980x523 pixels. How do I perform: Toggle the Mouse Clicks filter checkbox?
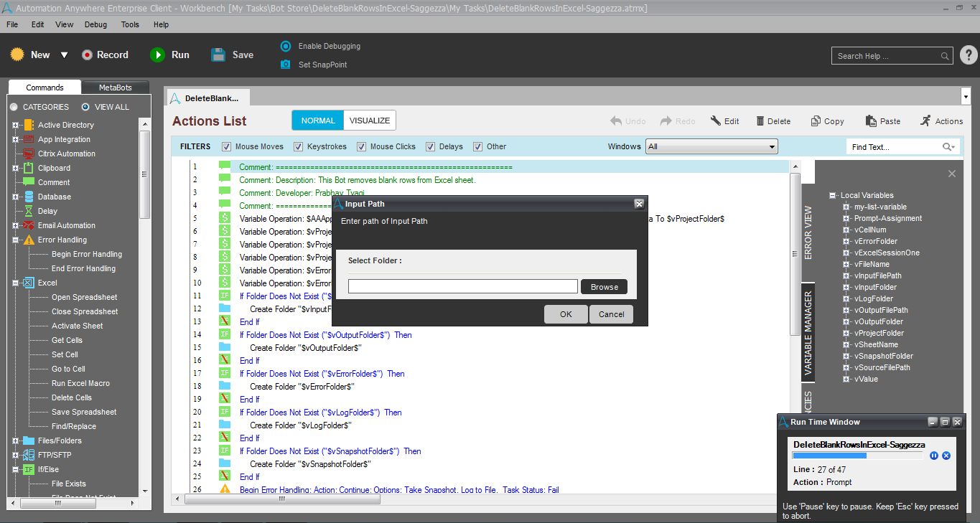362,146
